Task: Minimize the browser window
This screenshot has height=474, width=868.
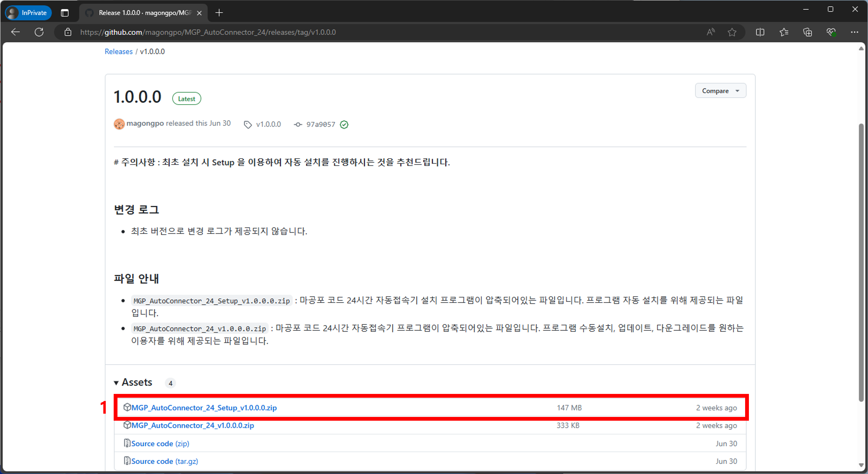Action: point(806,9)
